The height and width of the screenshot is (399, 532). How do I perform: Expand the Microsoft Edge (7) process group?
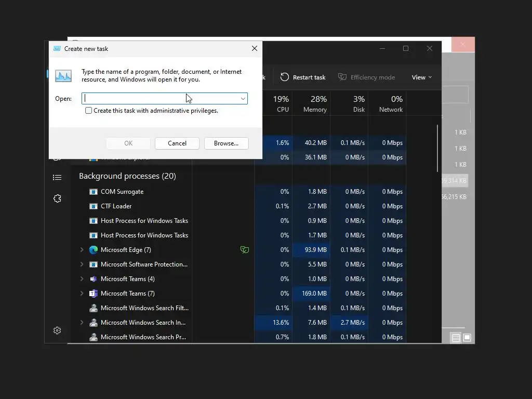pos(82,250)
